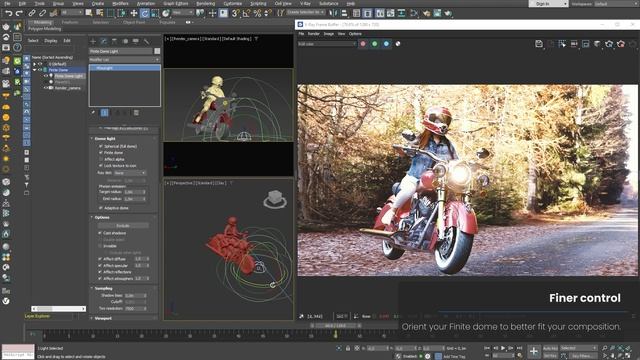Viewport: 640px width, 360px height.
Task: Open the Create tab plus icon in command panel
Action: pyautogui.click(x=93, y=41)
